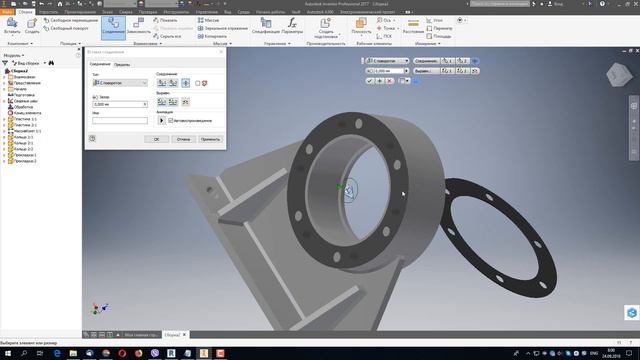Open the Спецификация (Bill of Materials) tool
The height and width of the screenshot is (360, 640).
266,25
